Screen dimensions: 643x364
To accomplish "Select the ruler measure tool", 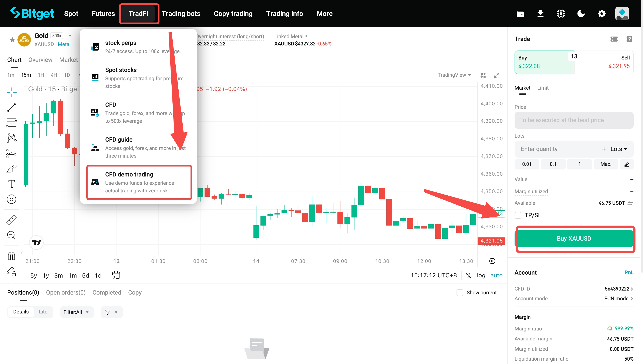I will [x=11, y=220].
